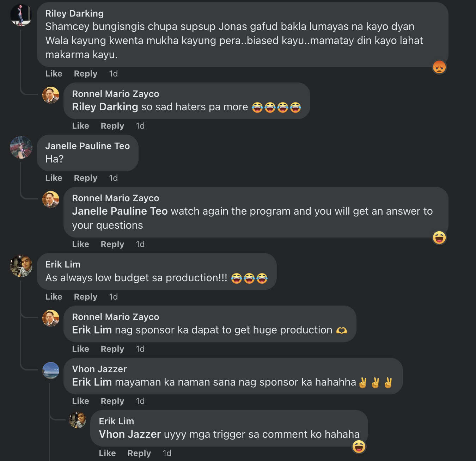The image size is (476, 461).
Task: Click Ronnel Mario Zayco's avatar beside haters reply
Action: point(51,95)
